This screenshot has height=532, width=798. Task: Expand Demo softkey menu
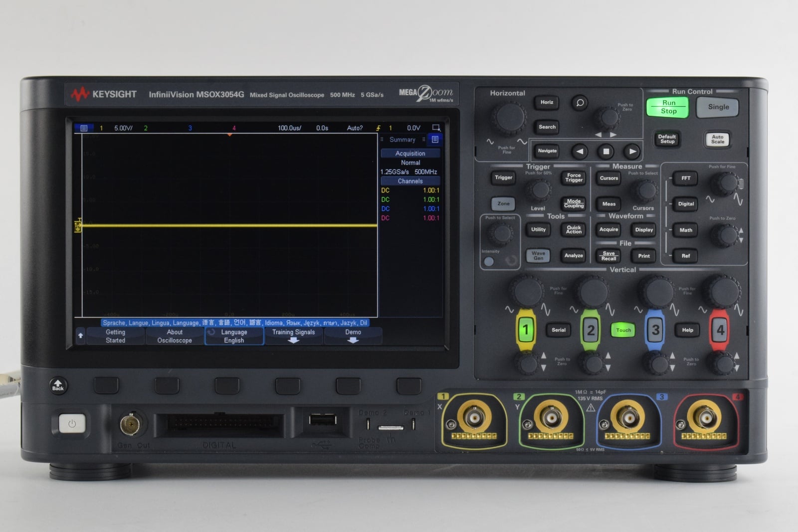(353, 336)
